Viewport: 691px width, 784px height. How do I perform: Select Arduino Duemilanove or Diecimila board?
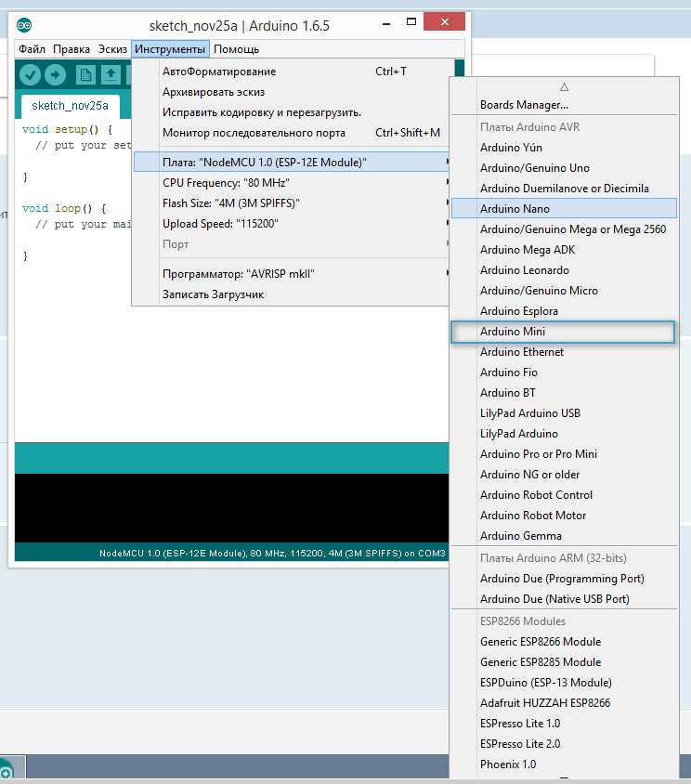564,189
